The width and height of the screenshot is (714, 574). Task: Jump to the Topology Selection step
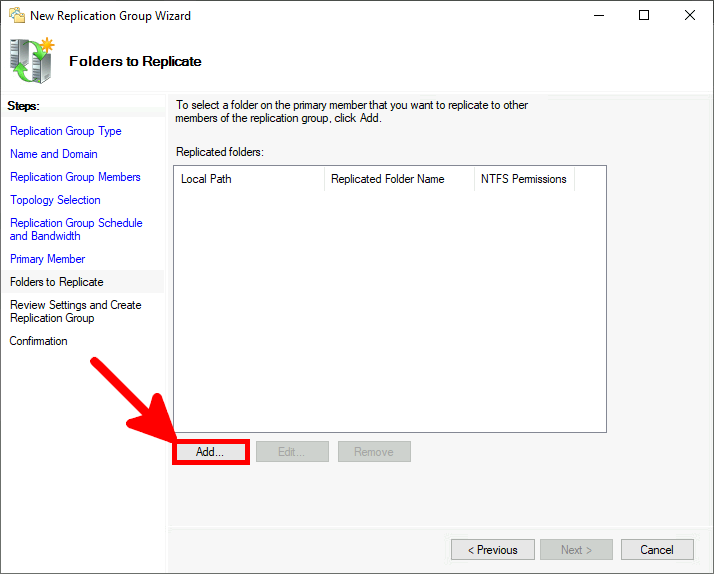click(55, 200)
